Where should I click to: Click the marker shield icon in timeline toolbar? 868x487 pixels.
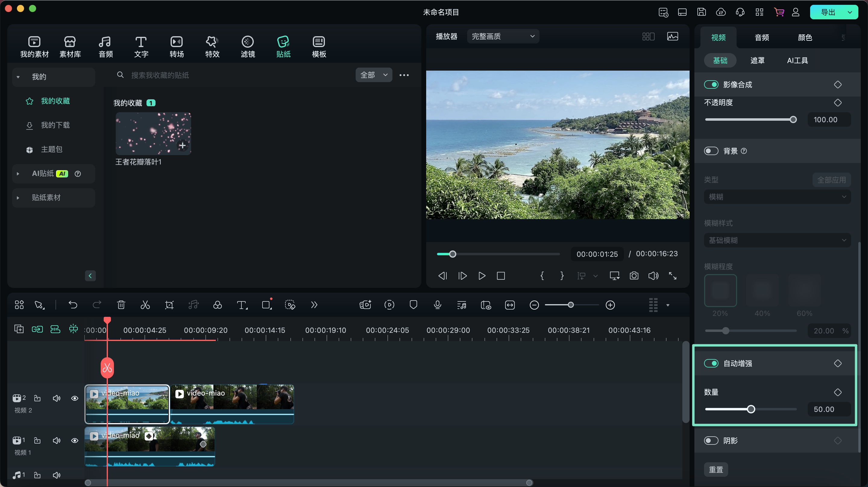click(414, 305)
